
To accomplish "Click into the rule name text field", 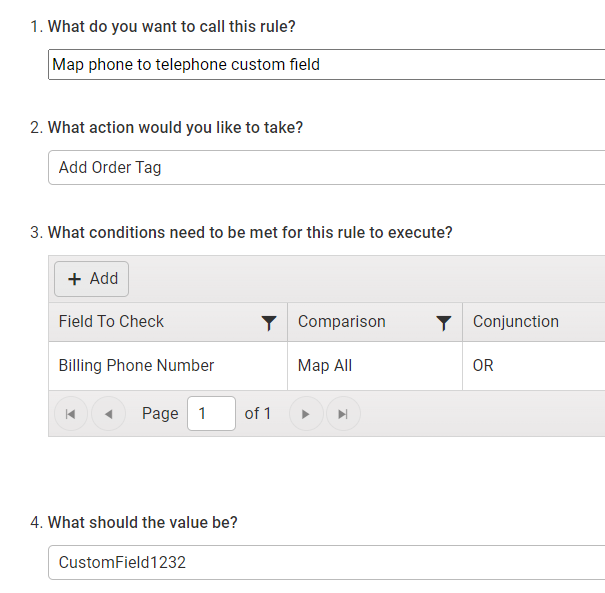I will [x=326, y=64].
